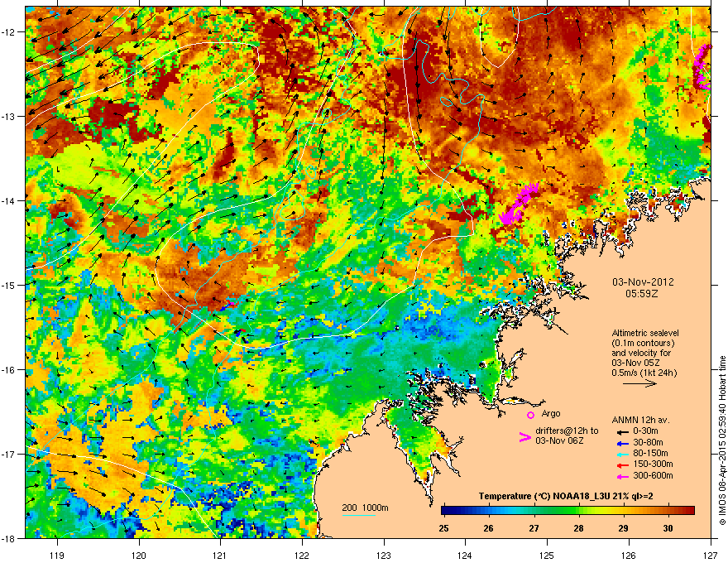Click the magenta drifters arrowhead legend symbol
728x563 pixels.
[x=524, y=436]
